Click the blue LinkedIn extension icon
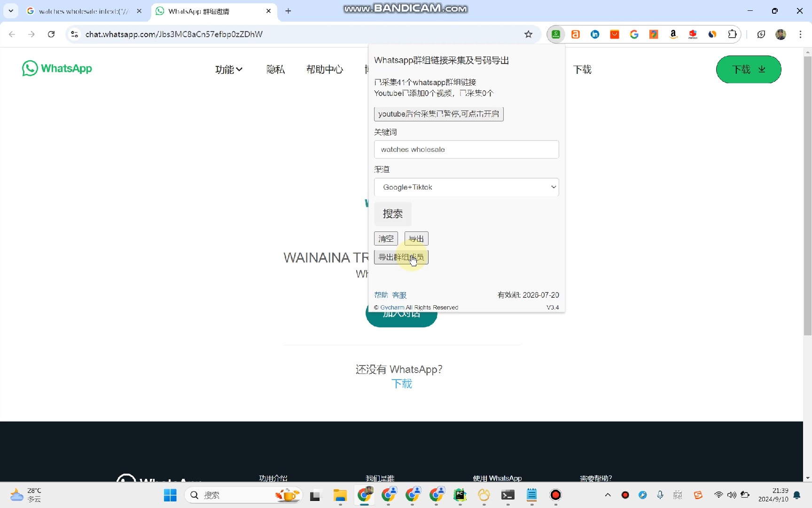The height and width of the screenshot is (508, 812). pyautogui.click(x=595, y=34)
